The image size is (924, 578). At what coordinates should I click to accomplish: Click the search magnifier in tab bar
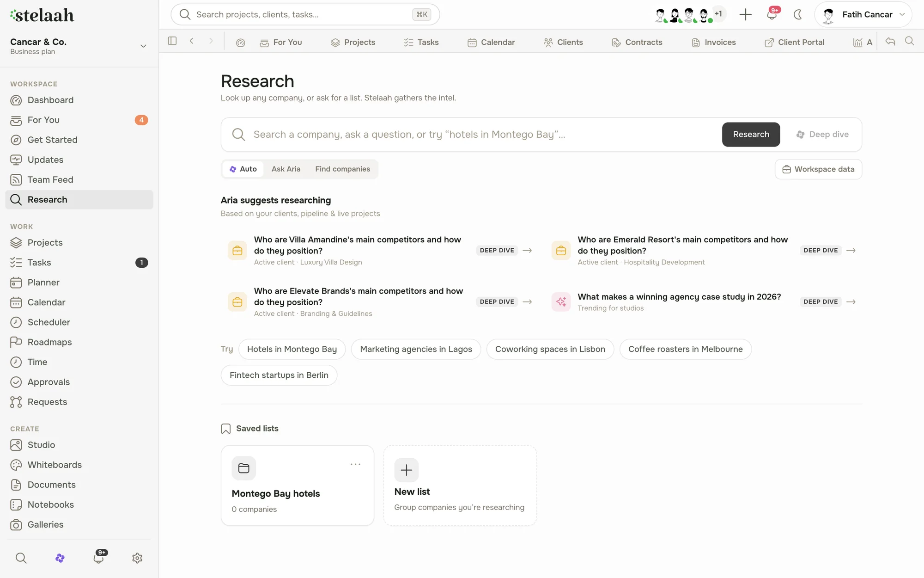[909, 41]
